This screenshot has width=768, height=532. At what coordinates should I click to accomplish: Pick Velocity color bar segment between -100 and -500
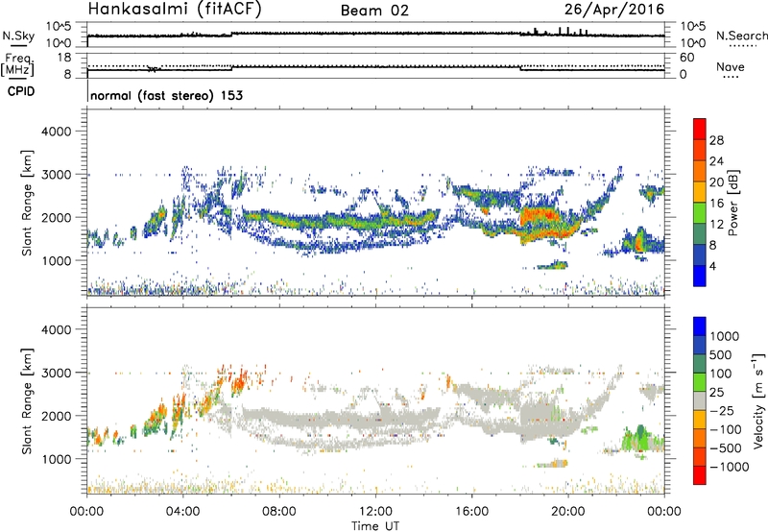(700, 438)
